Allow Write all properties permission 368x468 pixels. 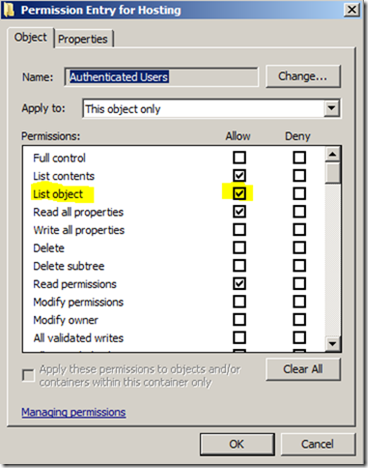(239, 229)
